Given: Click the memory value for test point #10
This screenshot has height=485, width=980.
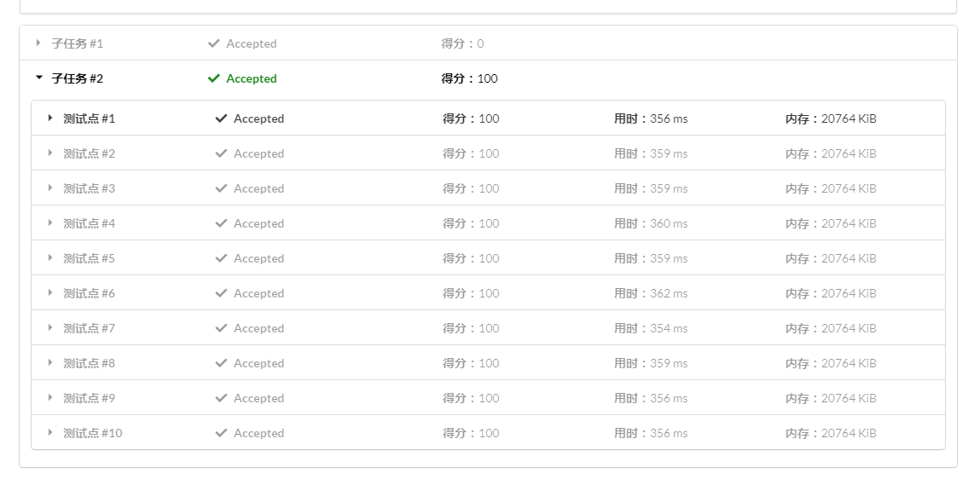Looking at the screenshot, I should pos(848,433).
